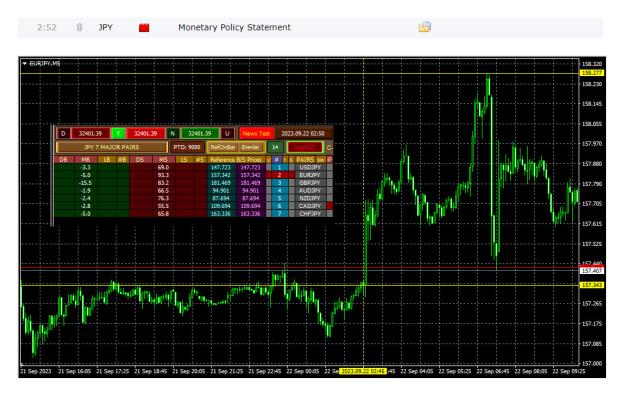Click the yellow 157.343 price label
The image size is (625, 397).
coord(592,285)
